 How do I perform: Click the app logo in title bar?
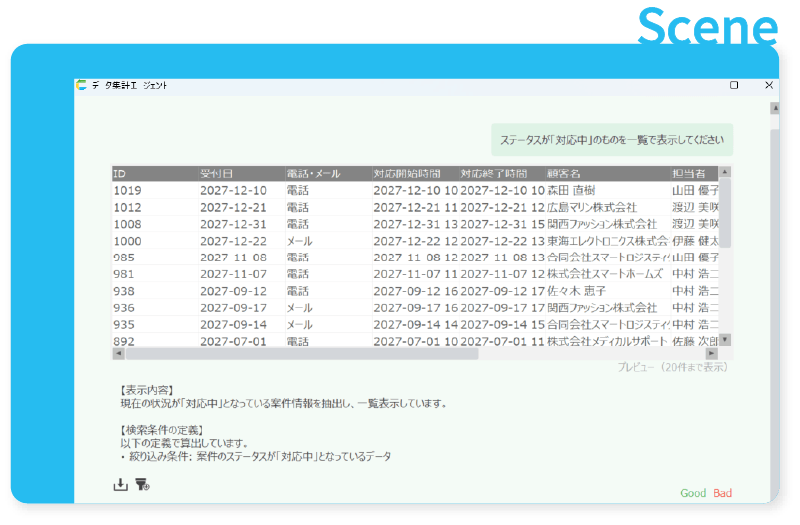81,86
